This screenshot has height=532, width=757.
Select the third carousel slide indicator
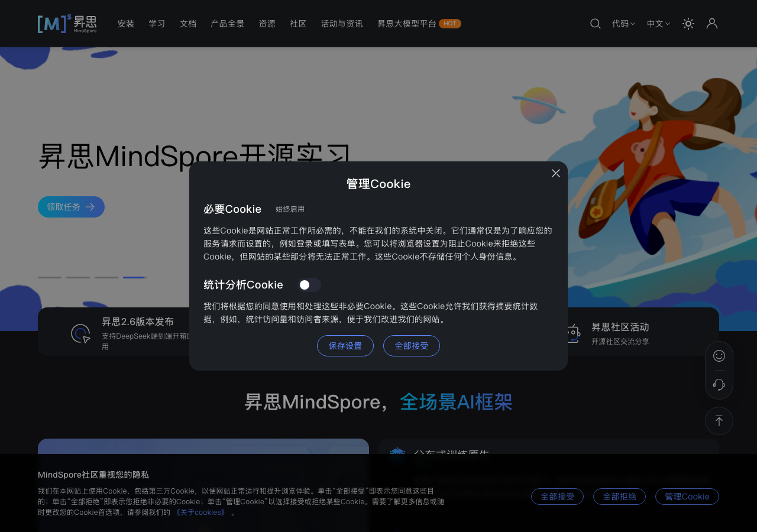106,277
